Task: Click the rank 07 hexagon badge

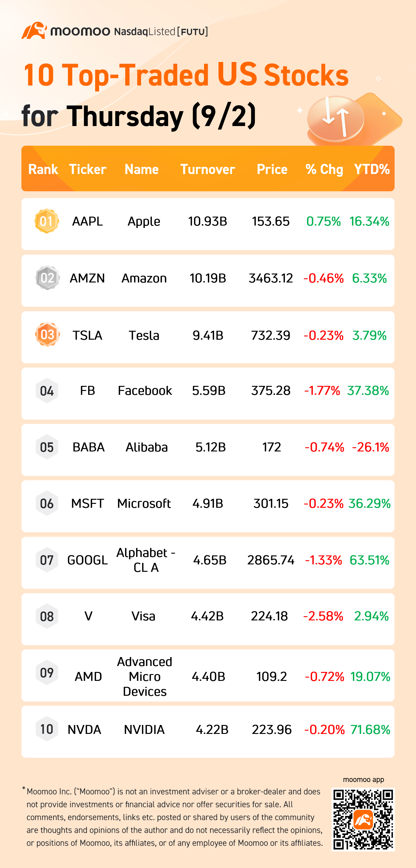Action: click(47, 560)
